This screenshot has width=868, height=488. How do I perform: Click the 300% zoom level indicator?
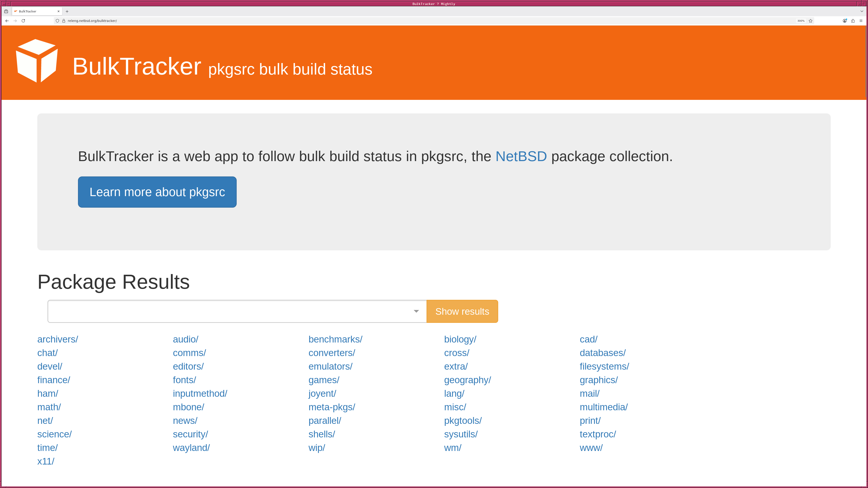801,21
